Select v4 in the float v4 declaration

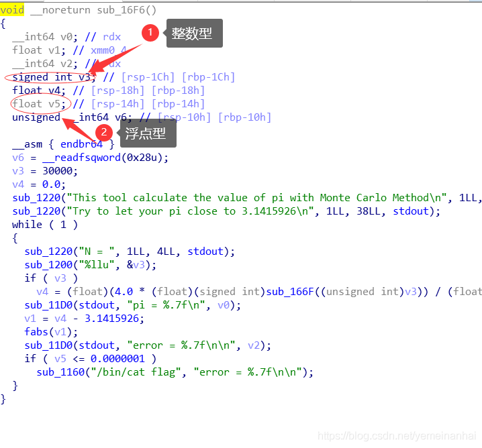tap(54, 91)
